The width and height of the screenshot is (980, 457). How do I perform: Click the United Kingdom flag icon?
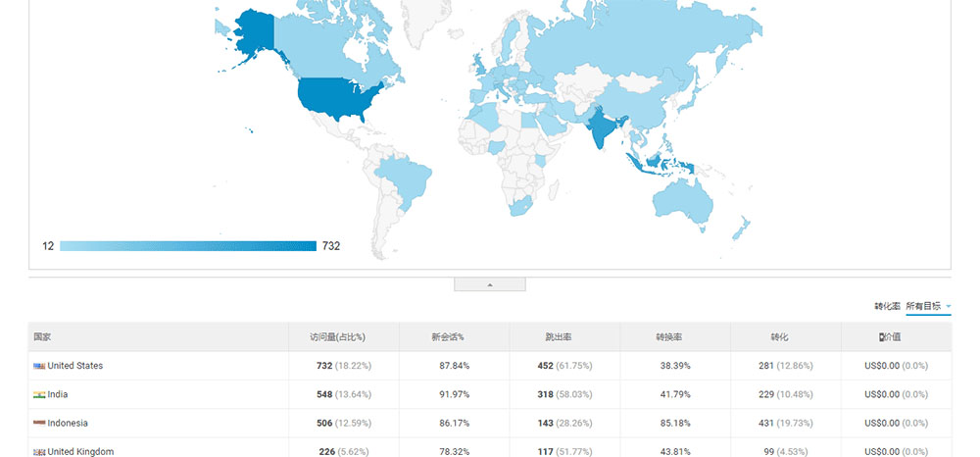click(39, 451)
